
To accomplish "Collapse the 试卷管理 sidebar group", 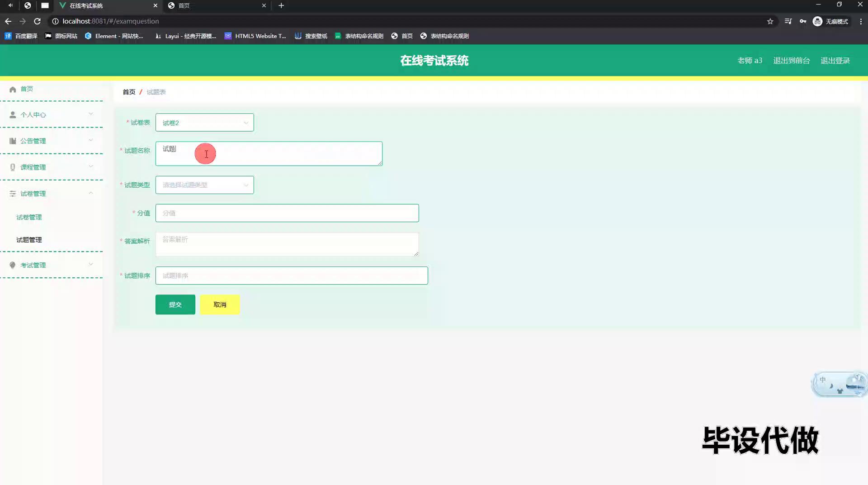I will (x=52, y=194).
